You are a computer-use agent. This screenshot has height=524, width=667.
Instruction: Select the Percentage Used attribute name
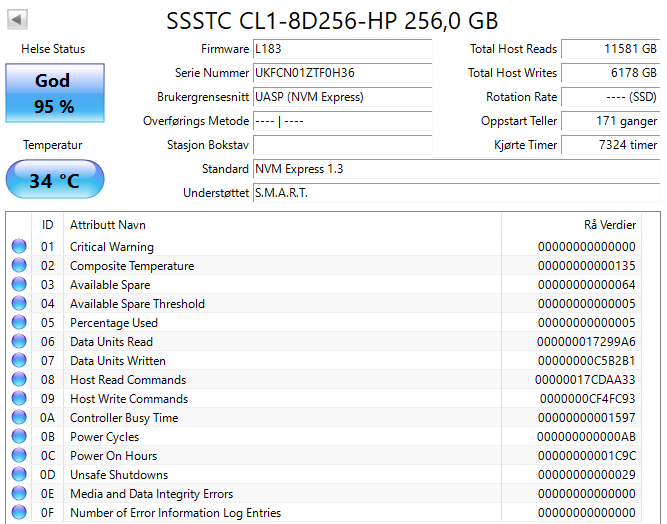pyautogui.click(x=114, y=323)
